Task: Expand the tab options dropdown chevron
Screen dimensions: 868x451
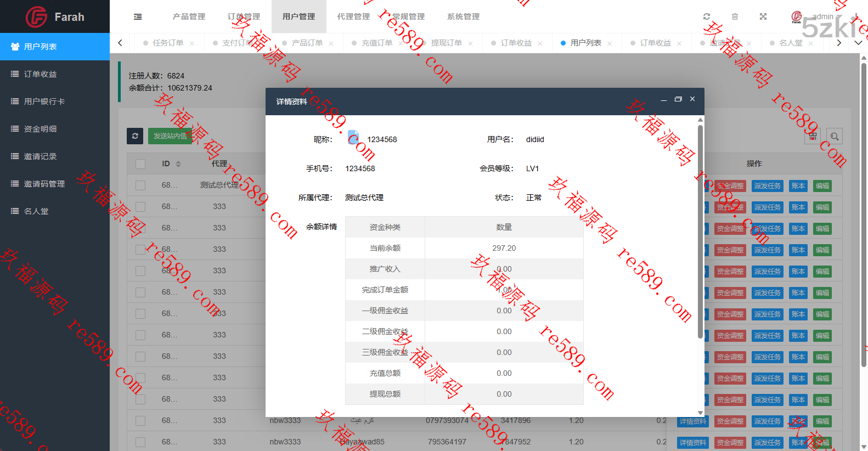Action: pos(858,43)
